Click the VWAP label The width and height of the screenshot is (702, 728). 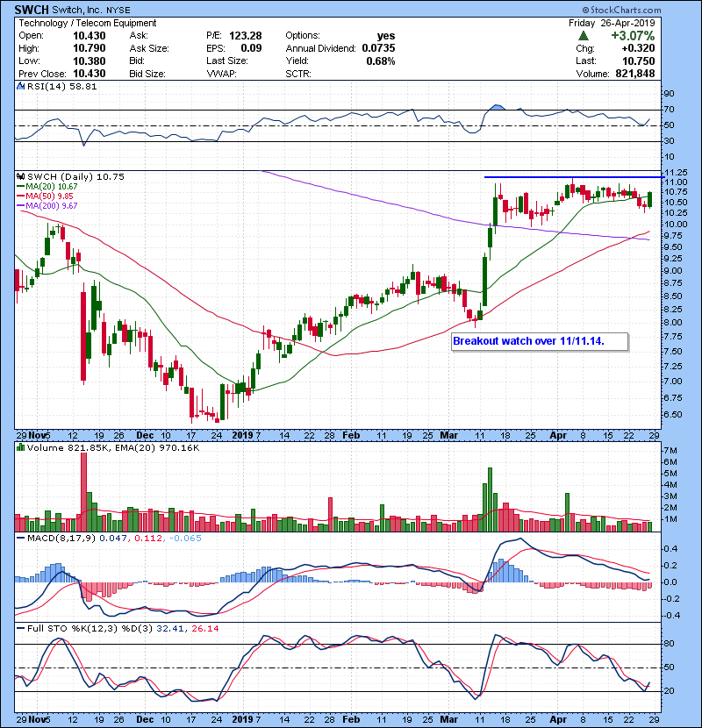pos(222,74)
